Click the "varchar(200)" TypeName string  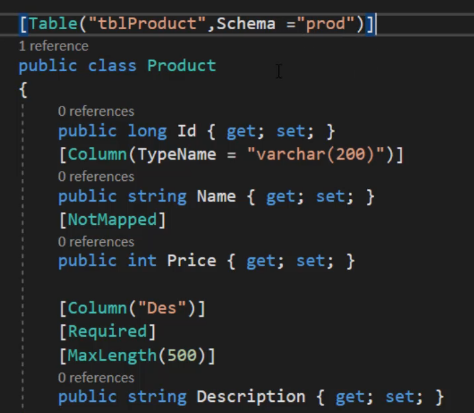(x=316, y=154)
